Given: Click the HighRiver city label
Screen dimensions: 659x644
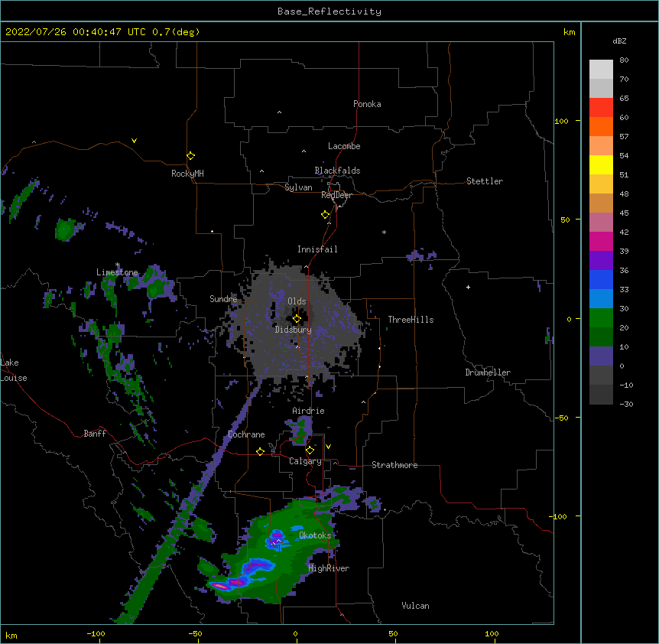Looking at the screenshot, I should coord(329,568).
